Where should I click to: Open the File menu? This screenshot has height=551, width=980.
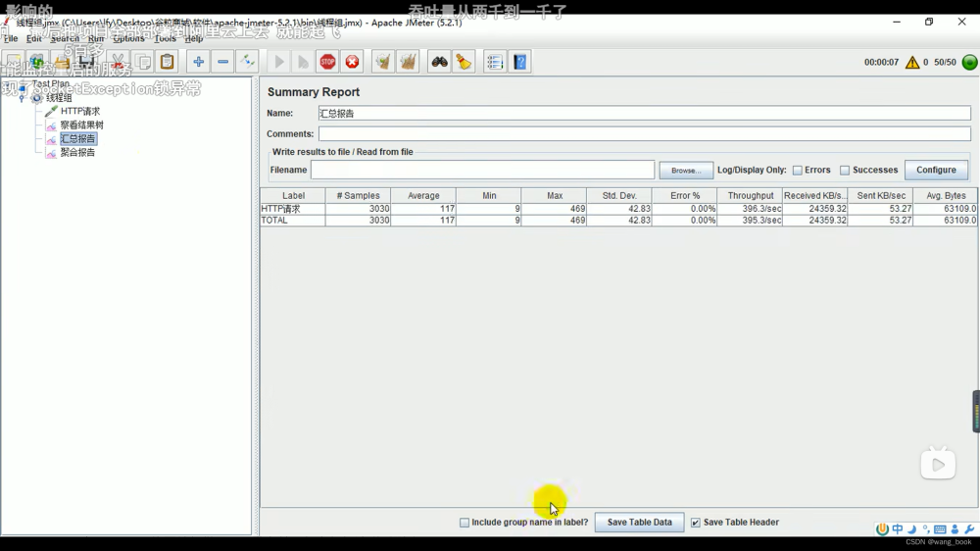(11, 39)
